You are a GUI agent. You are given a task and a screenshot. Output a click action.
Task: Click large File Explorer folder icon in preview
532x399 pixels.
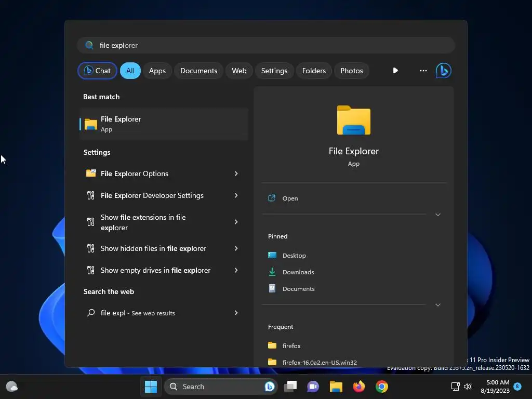click(353, 120)
